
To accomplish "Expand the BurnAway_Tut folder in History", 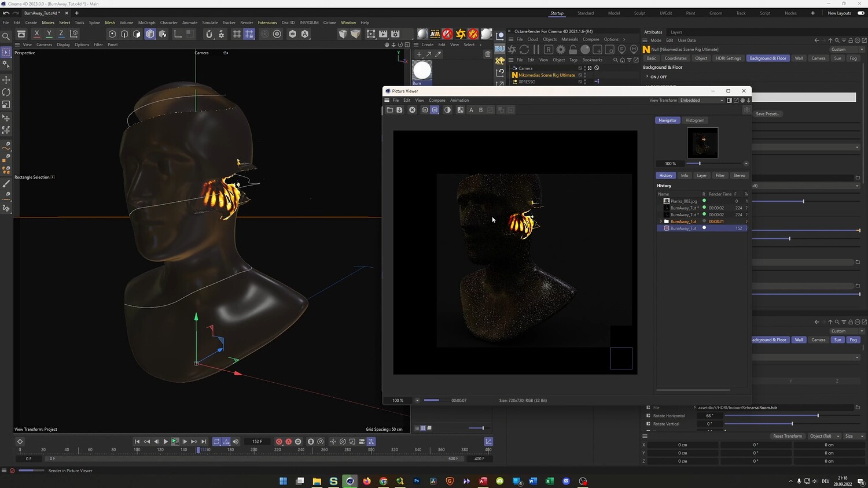I will (x=661, y=221).
